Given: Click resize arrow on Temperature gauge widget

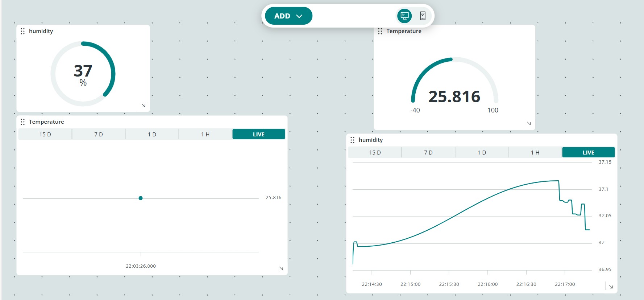Looking at the screenshot, I should (x=529, y=123).
